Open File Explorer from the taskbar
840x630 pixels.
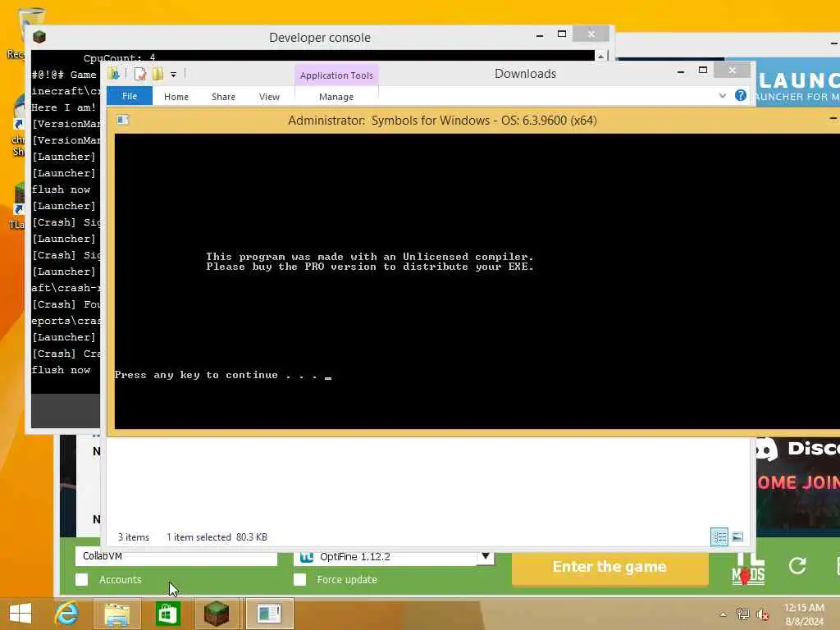tap(116, 614)
